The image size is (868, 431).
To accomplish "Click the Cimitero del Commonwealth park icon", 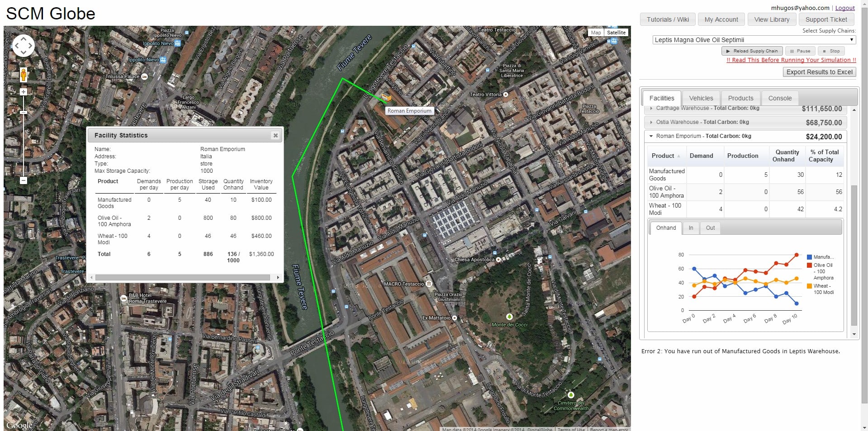I will (571, 395).
